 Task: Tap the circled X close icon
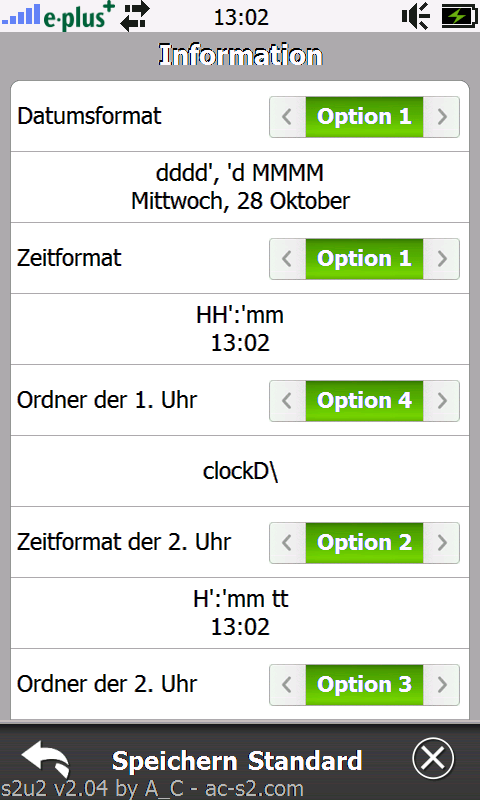[433, 759]
